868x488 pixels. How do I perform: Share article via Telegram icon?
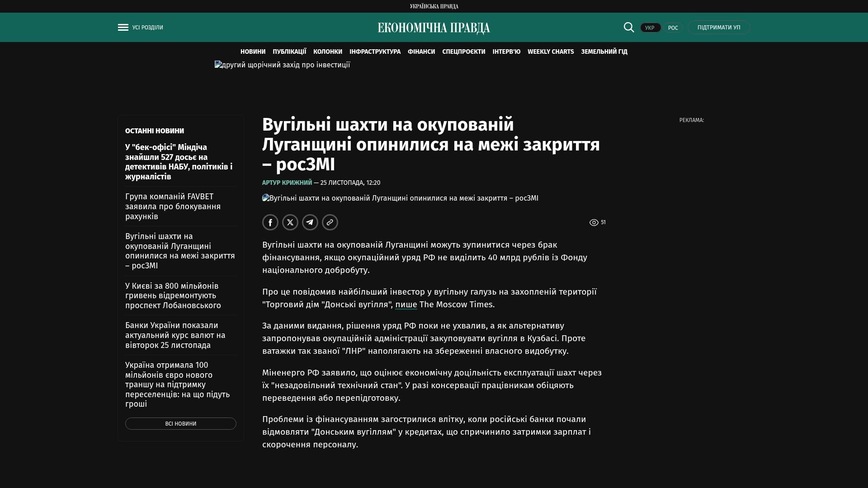(310, 222)
